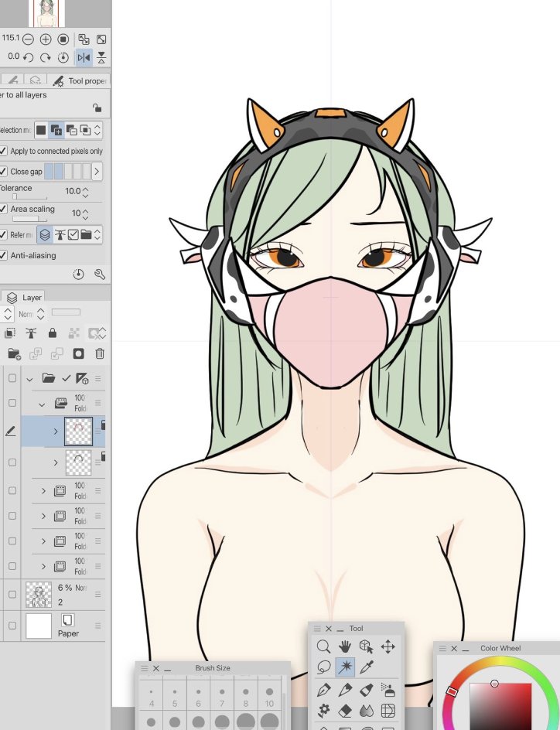
Task: Open the selection mode stepper
Action: click(x=97, y=130)
